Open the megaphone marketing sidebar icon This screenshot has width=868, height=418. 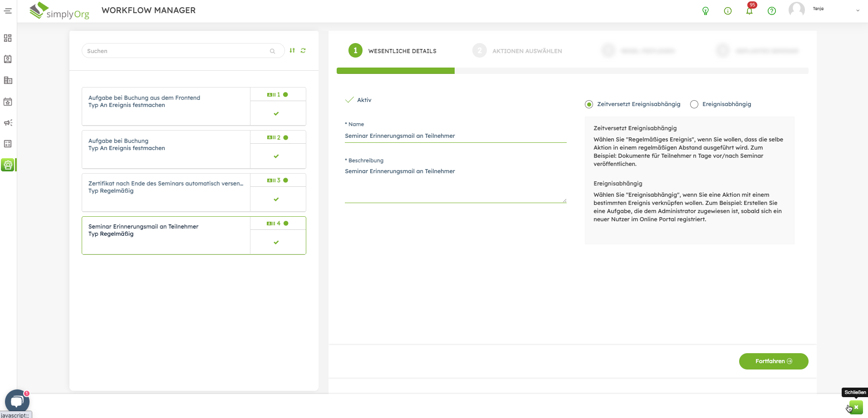coord(8,123)
